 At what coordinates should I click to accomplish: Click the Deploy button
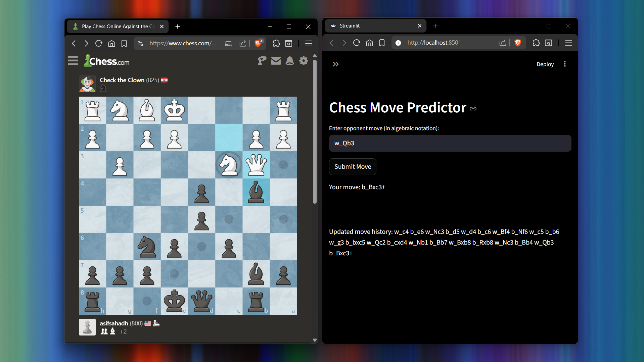tap(545, 64)
